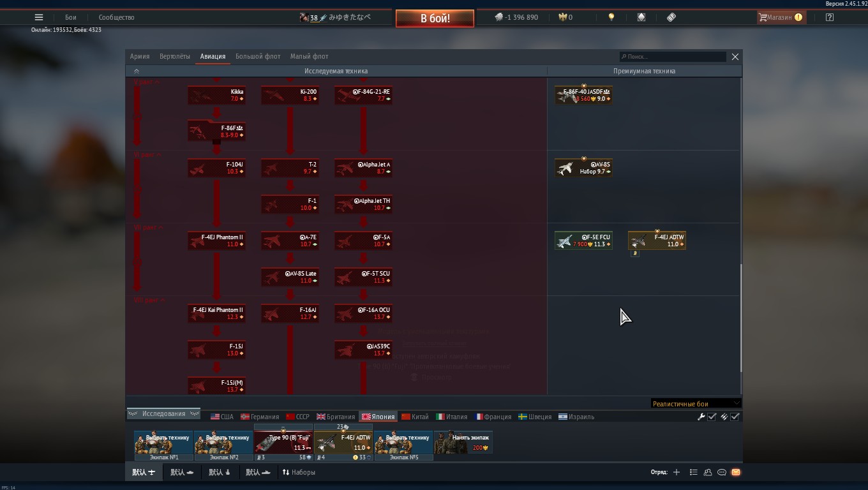The height and width of the screenshot is (490, 868).
Task: Select the F-104J aircraft card
Action: [217, 168]
